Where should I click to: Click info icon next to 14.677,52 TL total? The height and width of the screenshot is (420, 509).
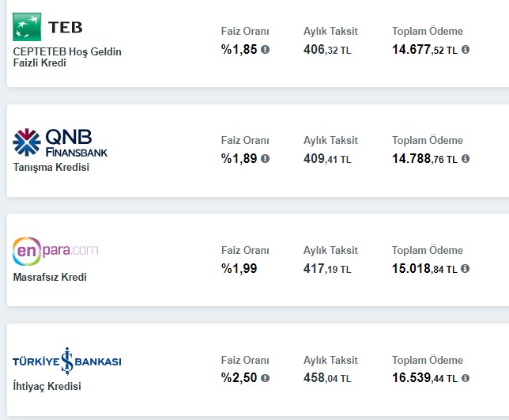pos(466,49)
